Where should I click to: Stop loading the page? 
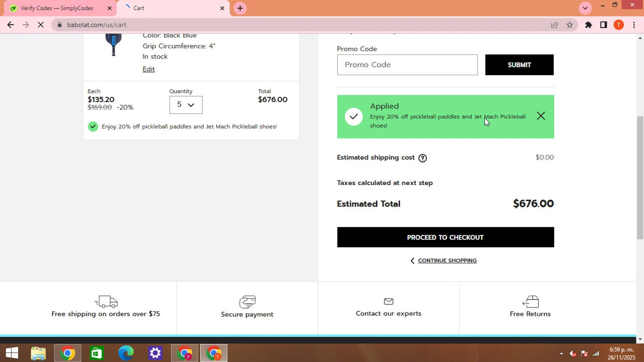tap(40, 25)
